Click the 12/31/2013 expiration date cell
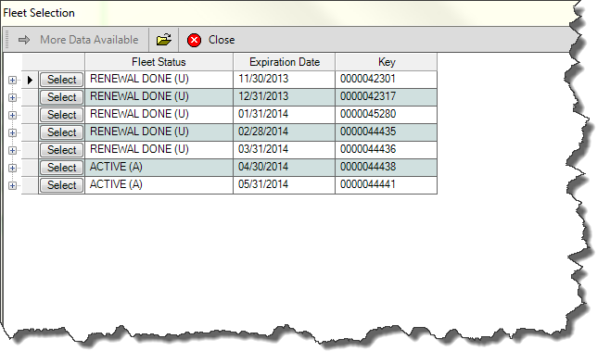This screenshot has width=610, height=364. point(284,97)
